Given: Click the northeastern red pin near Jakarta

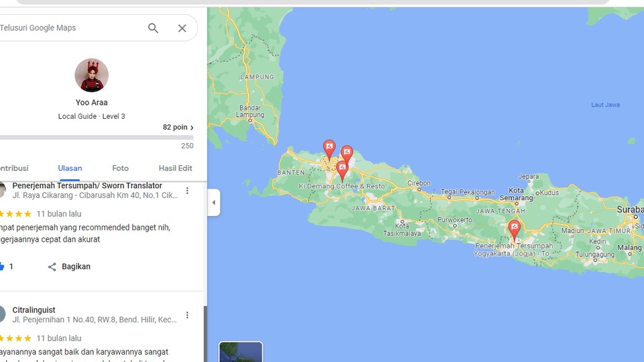Looking at the screenshot, I should coord(347,154).
